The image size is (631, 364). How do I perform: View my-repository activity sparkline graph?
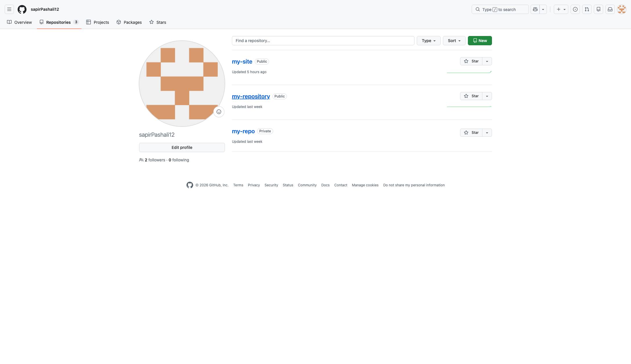pyautogui.click(x=469, y=107)
